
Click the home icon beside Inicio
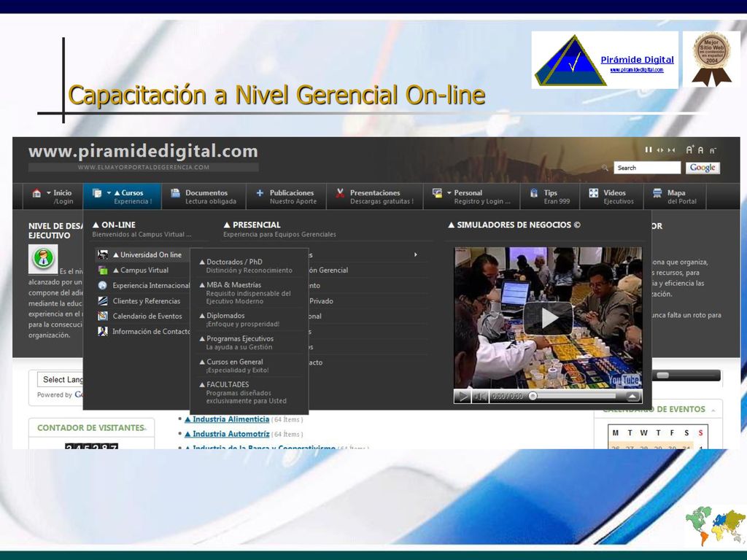(36, 192)
